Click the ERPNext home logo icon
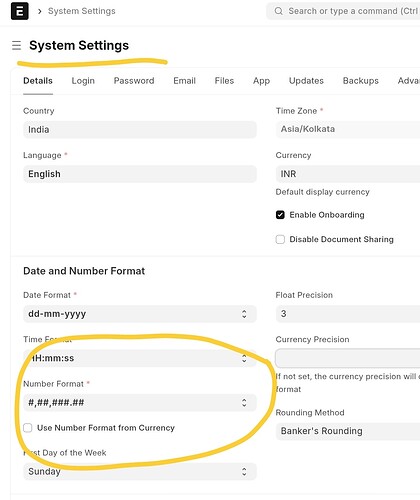The width and height of the screenshot is (420, 500). click(20, 11)
